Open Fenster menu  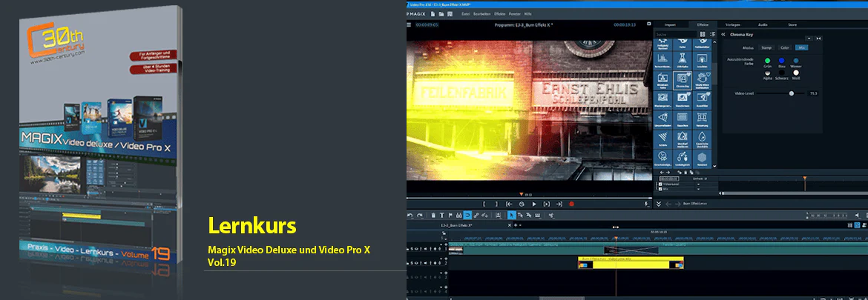(x=514, y=14)
